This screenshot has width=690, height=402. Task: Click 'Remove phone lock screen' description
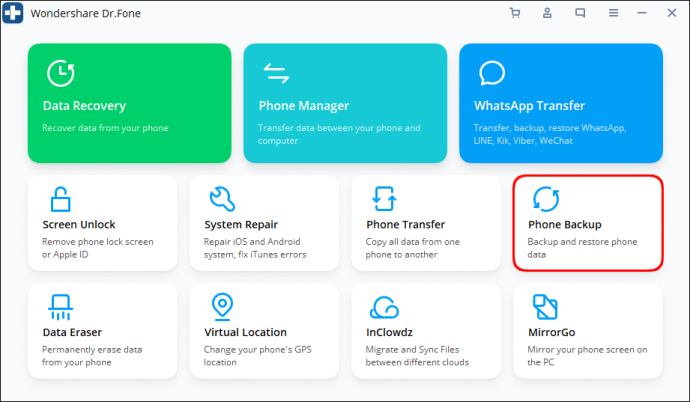pos(98,248)
